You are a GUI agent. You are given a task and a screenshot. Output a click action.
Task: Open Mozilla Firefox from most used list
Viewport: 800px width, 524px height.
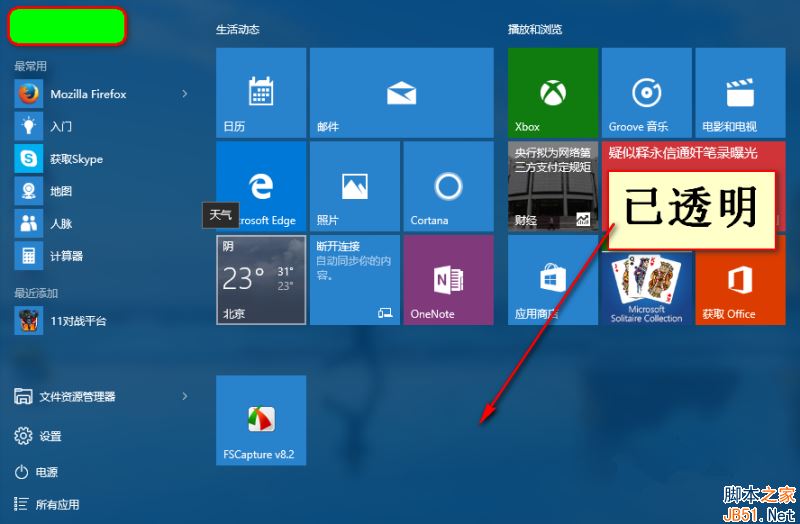[88, 94]
